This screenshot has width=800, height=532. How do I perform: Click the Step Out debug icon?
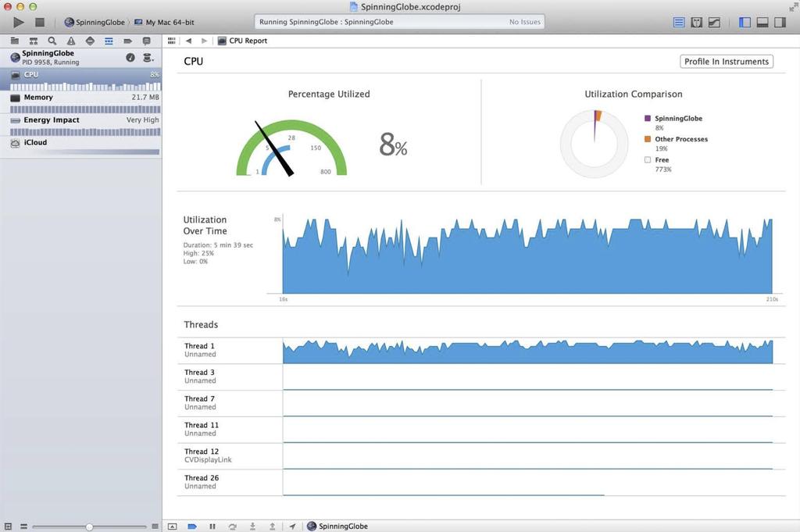[273, 527]
